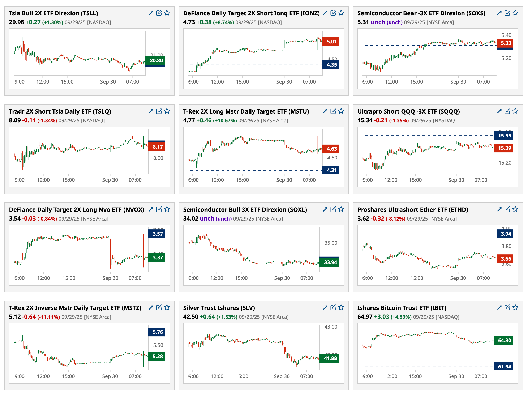Open Ishares Bitcoin Trust ETF (IBIT) link
This screenshot has height=397, width=532.
pos(402,308)
